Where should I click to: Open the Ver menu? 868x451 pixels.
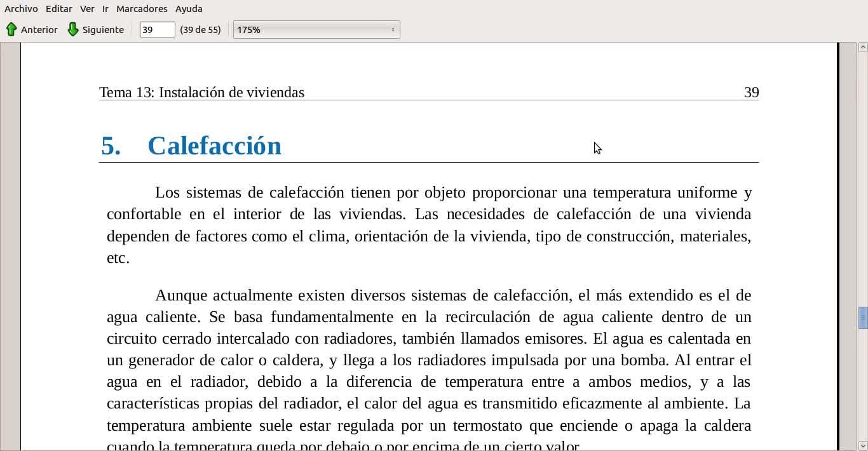click(x=87, y=9)
